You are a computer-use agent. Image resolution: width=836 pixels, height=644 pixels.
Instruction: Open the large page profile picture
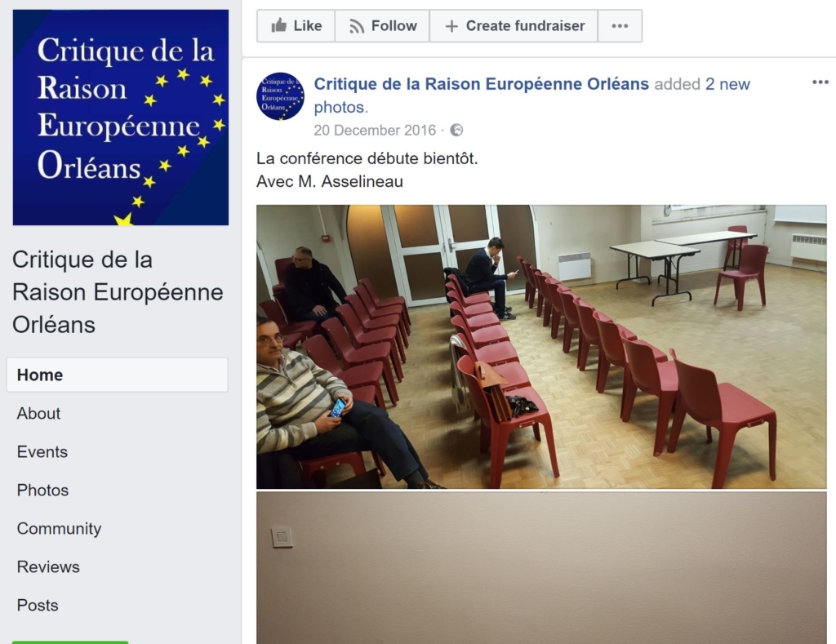tap(121, 118)
